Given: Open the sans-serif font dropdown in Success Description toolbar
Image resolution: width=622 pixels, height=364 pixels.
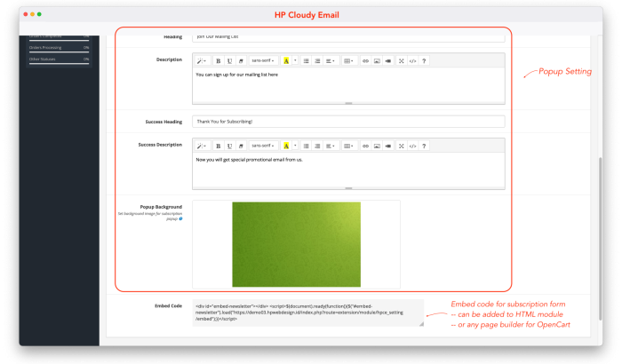Looking at the screenshot, I should click(x=263, y=146).
